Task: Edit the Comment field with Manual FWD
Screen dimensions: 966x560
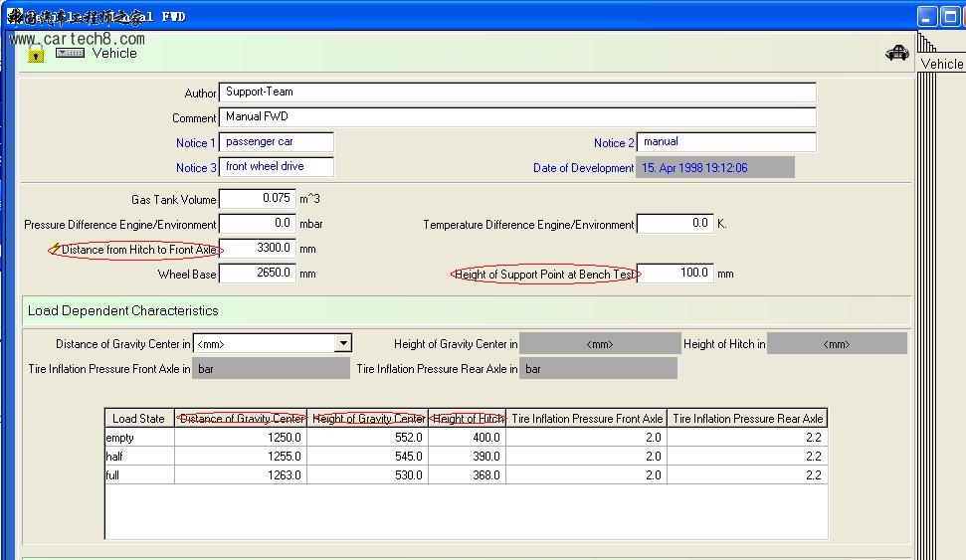Action: (517, 117)
